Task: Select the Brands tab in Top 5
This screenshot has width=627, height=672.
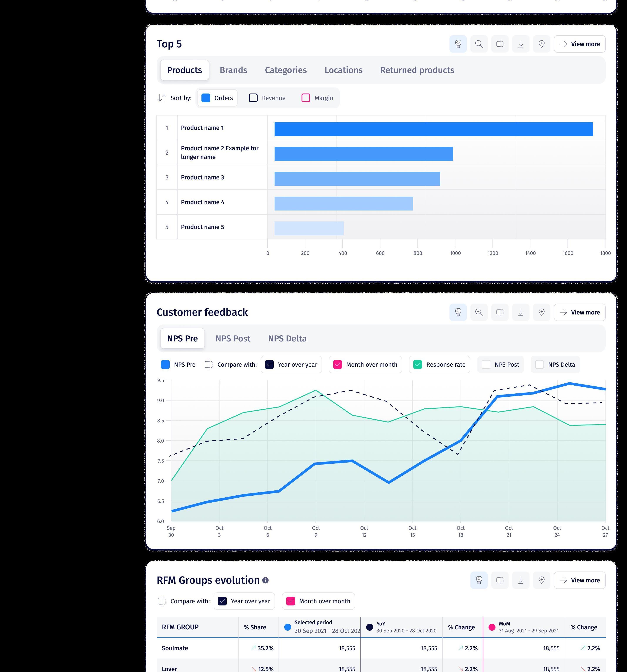Action: pos(234,70)
